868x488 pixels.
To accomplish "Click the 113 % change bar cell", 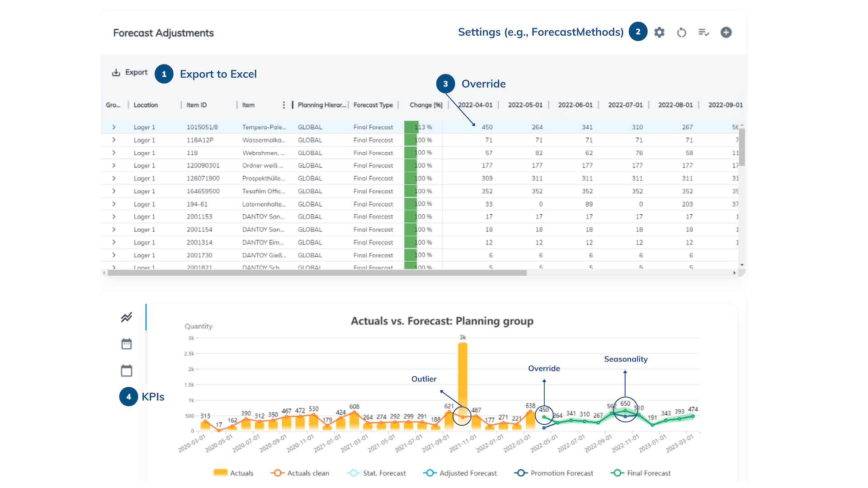I will pyautogui.click(x=423, y=127).
